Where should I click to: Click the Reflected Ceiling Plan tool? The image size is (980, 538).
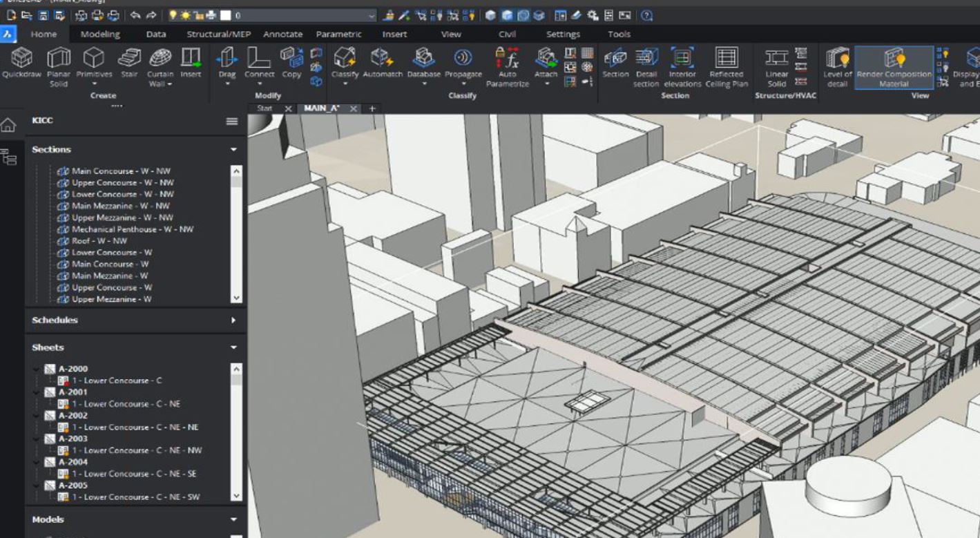727,67
